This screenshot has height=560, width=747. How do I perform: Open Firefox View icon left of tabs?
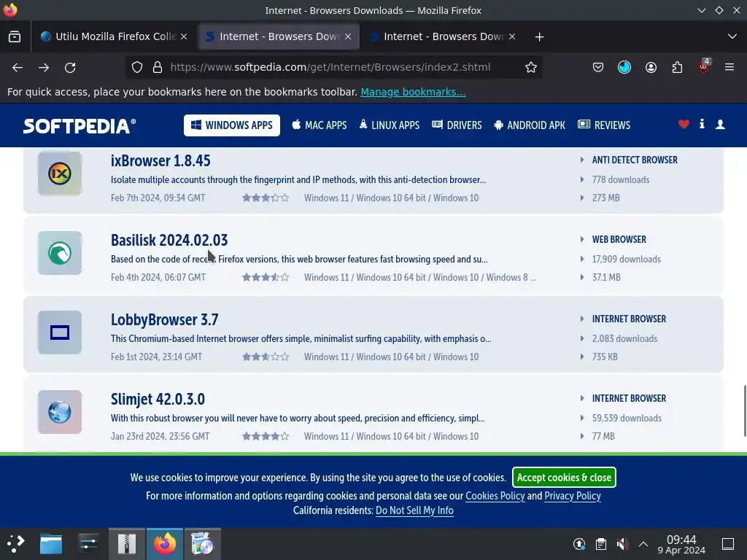coord(15,36)
